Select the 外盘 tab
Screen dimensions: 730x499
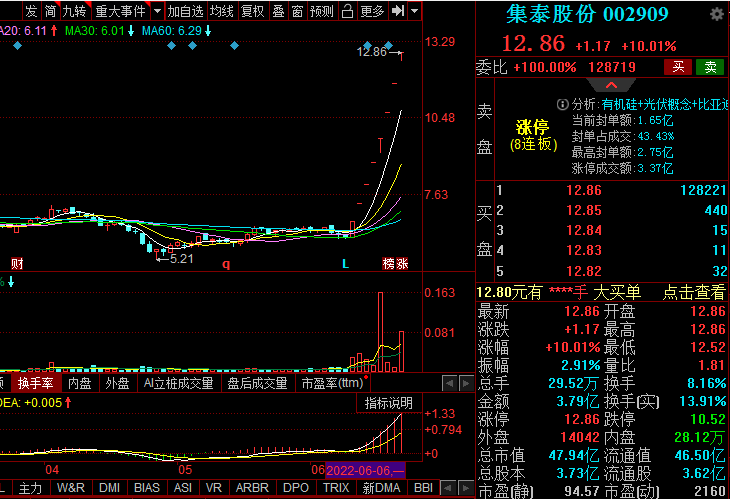(x=117, y=383)
